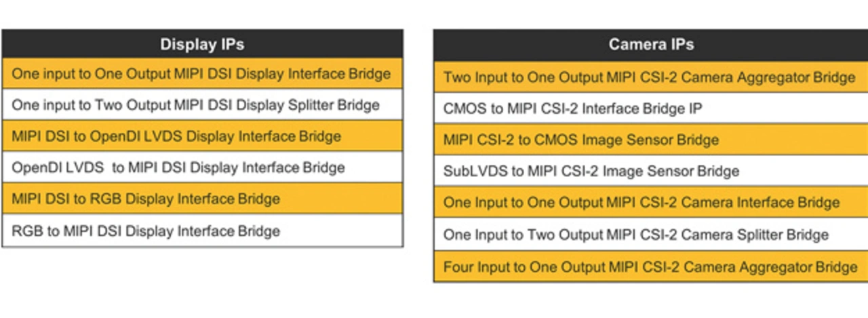Viewport: 868px width, 318px height.
Task: Select Four Input to One Output CSI-2 Camera Aggregator Bridge
Action: click(x=650, y=266)
